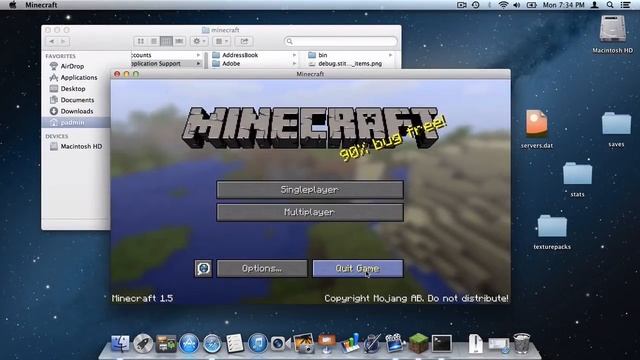Open Launchpad from the Dock
The image size is (640, 360).
(x=143, y=343)
